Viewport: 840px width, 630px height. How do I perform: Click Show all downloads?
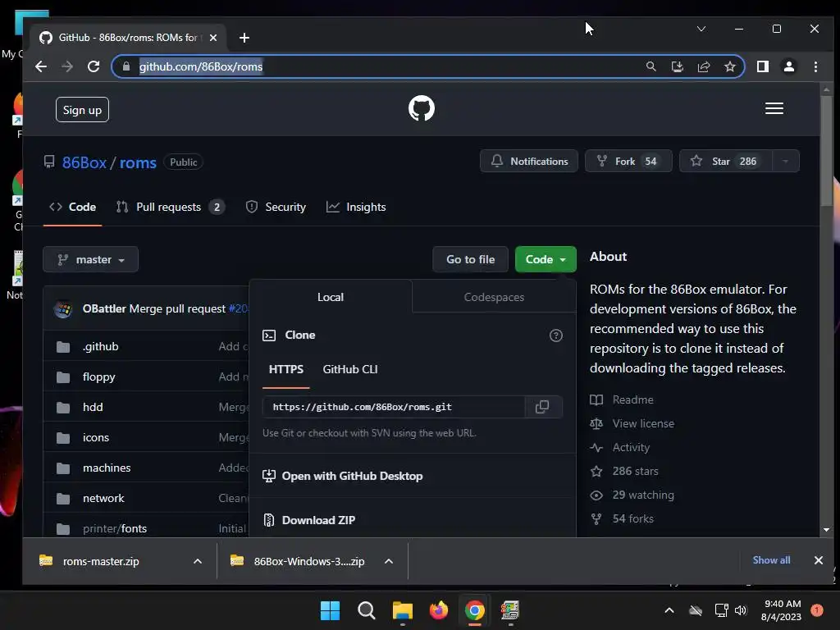(771, 560)
